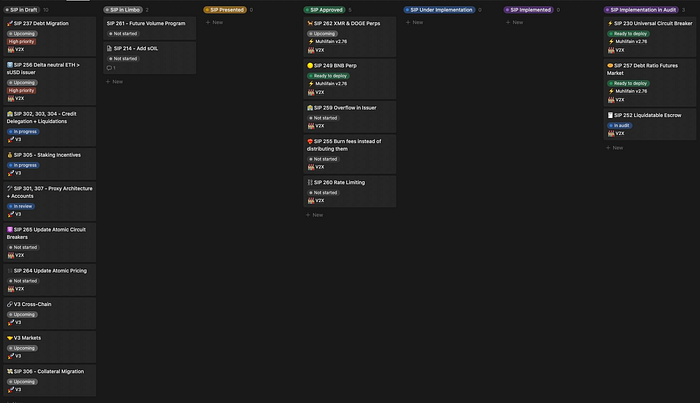Click the purple icon on SIP 265 Update Atomic Circuit Breakers
Viewport: 700px width, 403px height.
pyautogui.click(x=10, y=229)
